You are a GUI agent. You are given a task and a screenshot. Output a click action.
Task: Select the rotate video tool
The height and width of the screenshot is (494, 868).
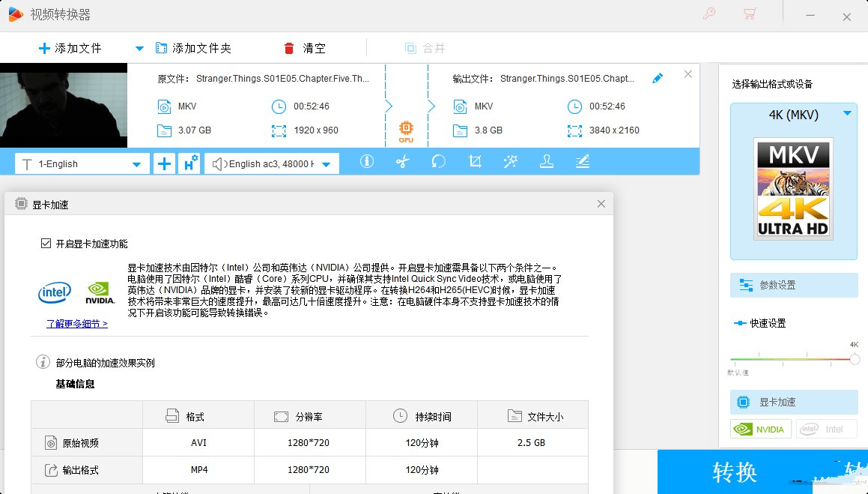438,163
